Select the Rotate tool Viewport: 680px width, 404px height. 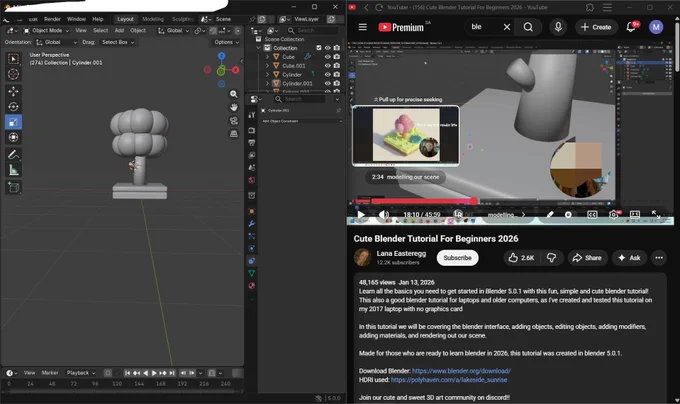(13, 107)
